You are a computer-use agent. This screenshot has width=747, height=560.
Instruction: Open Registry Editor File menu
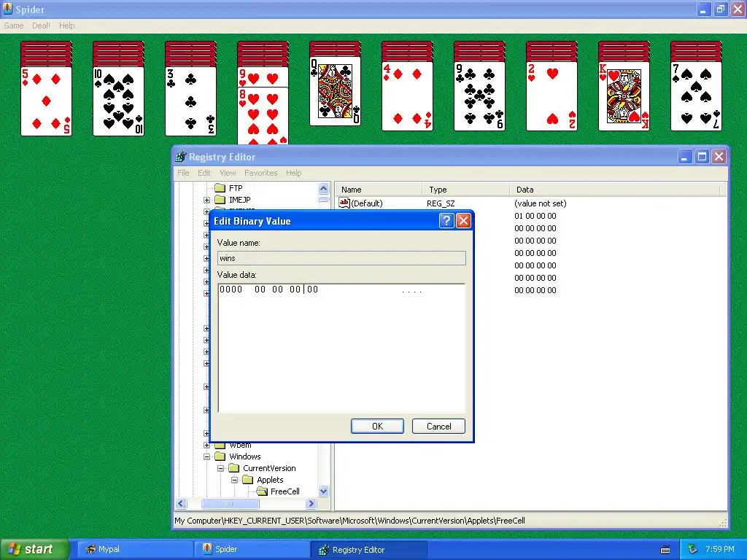tap(183, 173)
